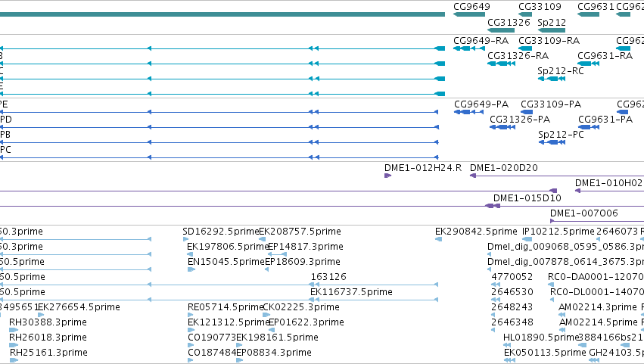Pick the CK02225.3prime EST

click(x=266, y=315)
